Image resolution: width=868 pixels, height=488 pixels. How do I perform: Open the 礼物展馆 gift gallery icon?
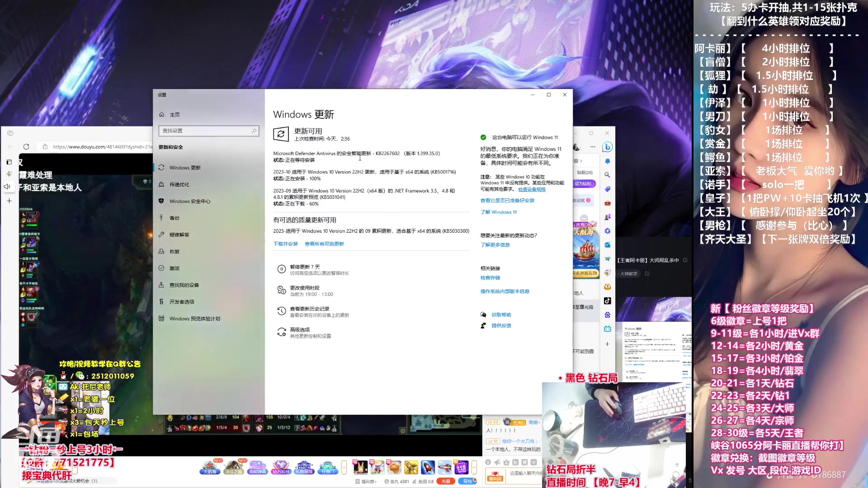pyautogui.click(x=304, y=467)
